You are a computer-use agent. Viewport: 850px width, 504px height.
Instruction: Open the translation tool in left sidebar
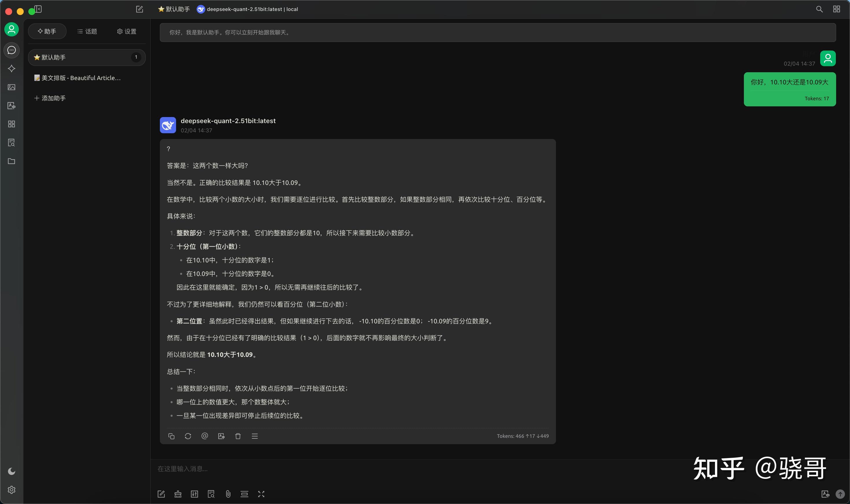11,105
